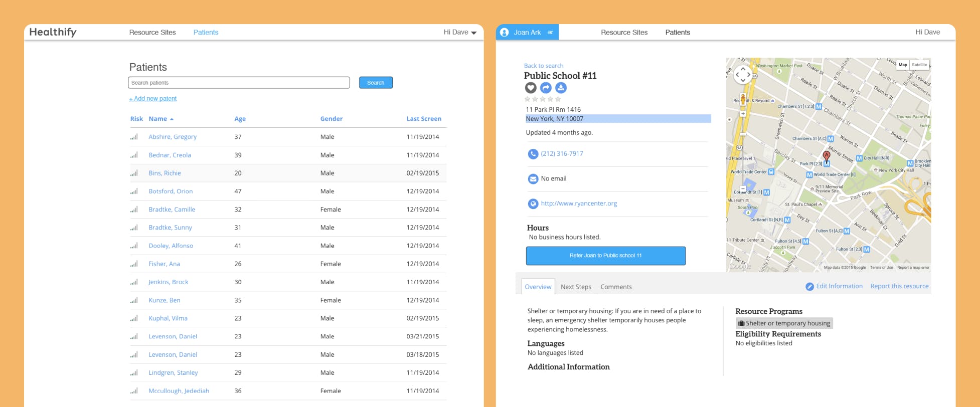Screen dimensions: 980x407
Task: Click the red A marker on the map
Action: tap(826, 156)
